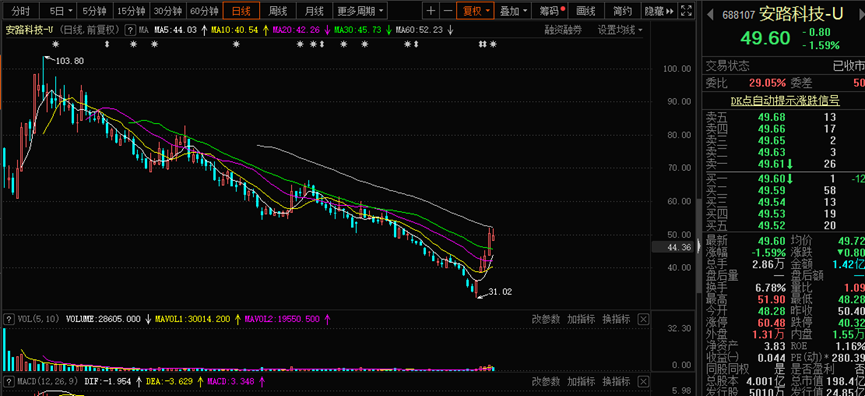Image resolution: width=865 pixels, height=396 pixels.
Task: Click the 卖五 ask price 49.68
Action: click(x=771, y=117)
